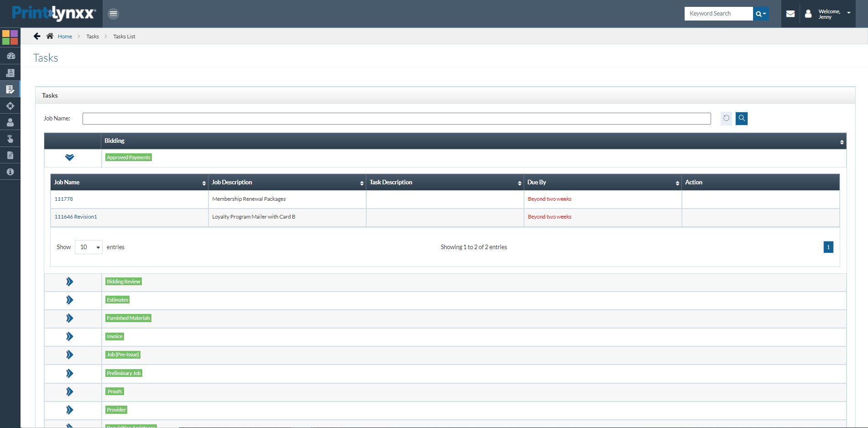868x428 pixels.
Task: Run the Job Name search magnifier
Action: coord(742,118)
